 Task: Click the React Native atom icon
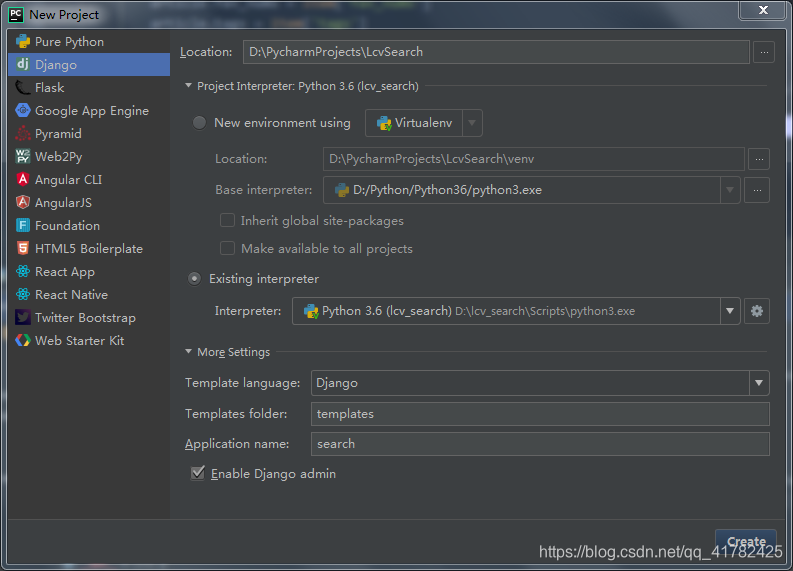pyautogui.click(x=23, y=294)
